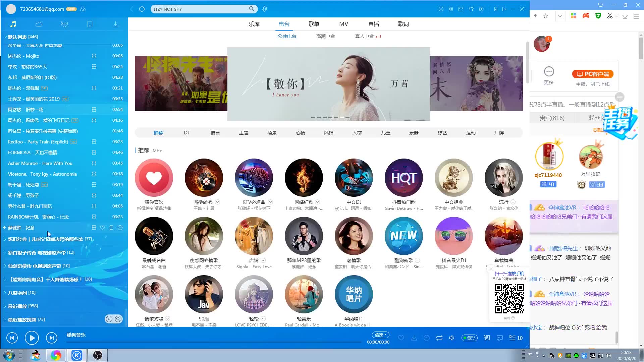Toggle desktop lyrics 词 button

[487, 338]
